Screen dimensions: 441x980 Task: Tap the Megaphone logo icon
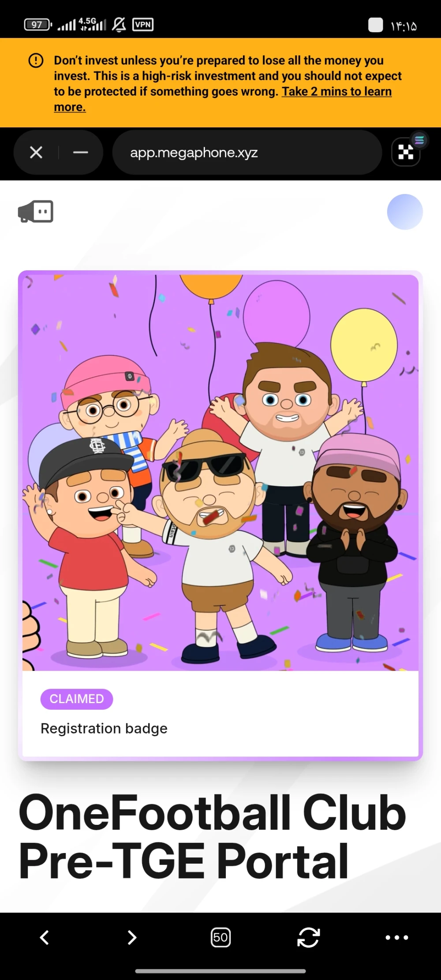[36, 212]
